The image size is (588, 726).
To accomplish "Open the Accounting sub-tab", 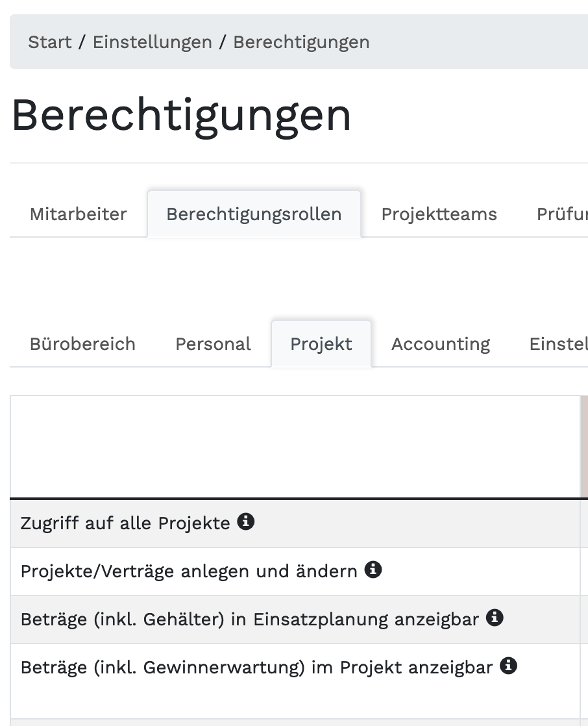I will [441, 344].
